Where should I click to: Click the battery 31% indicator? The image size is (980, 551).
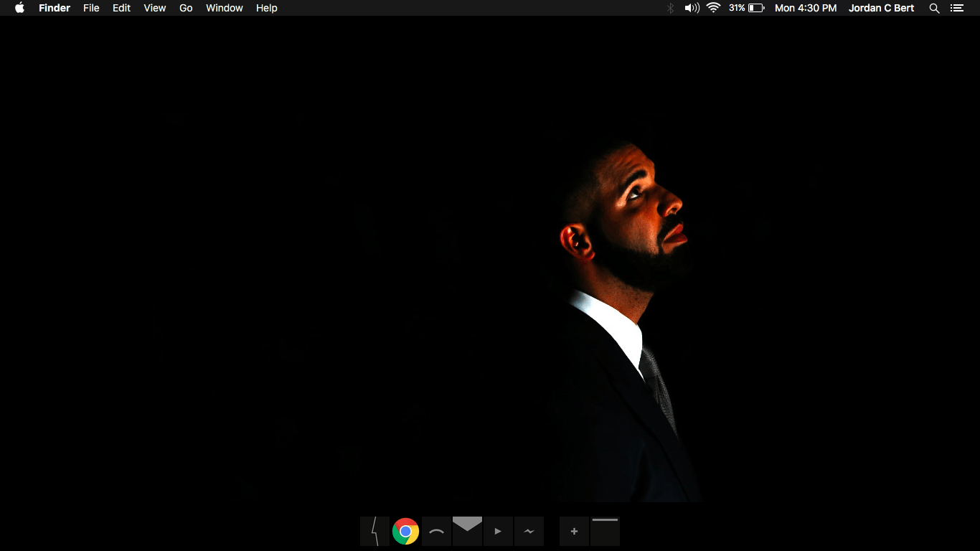[746, 8]
